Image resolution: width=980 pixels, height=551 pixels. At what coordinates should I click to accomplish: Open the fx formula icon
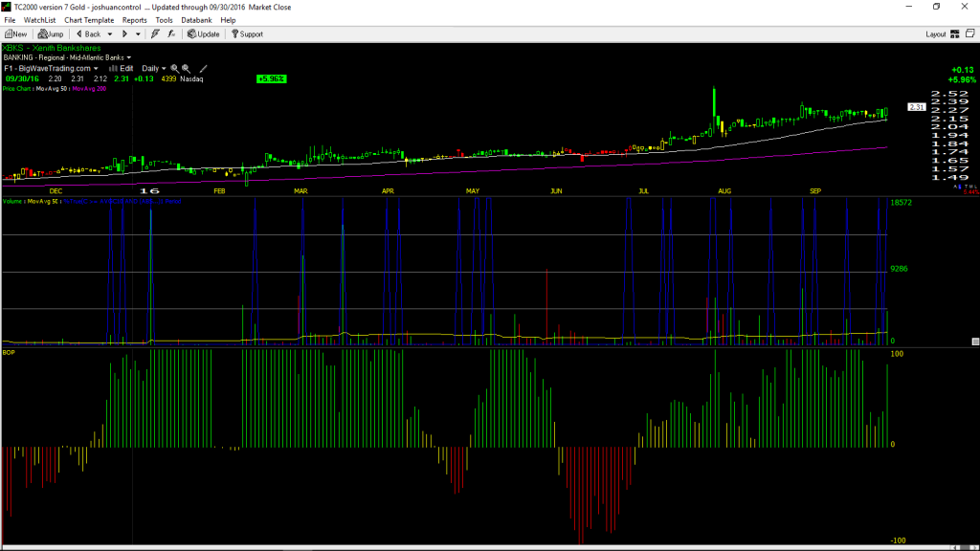(x=171, y=34)
